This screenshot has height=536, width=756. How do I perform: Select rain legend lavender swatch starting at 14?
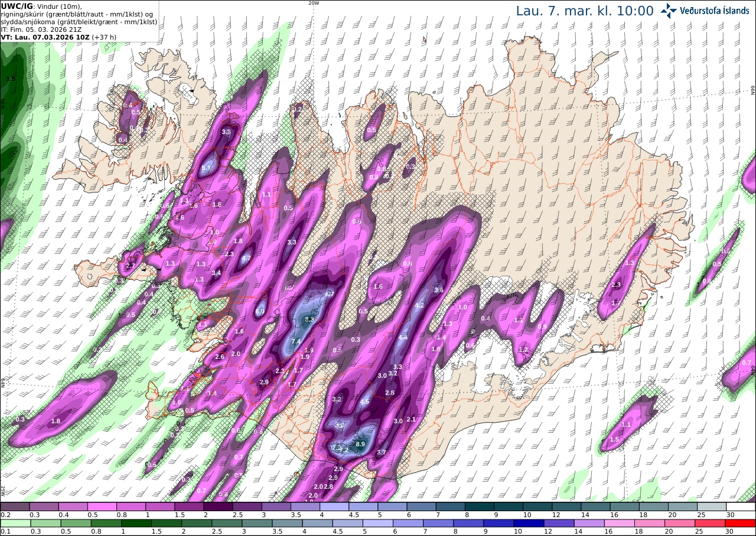pos(588,523)
